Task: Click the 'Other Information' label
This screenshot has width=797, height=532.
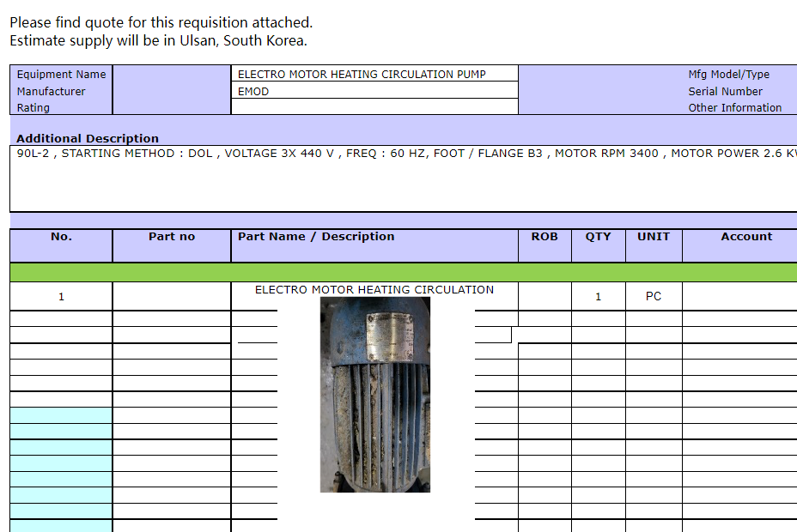Action: [x=734, y=107]
